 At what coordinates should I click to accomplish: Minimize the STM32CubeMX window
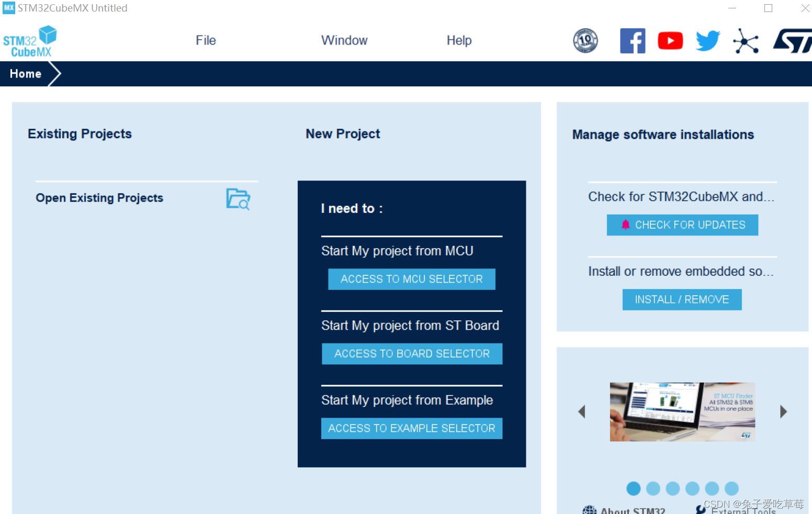coord(732,8)
